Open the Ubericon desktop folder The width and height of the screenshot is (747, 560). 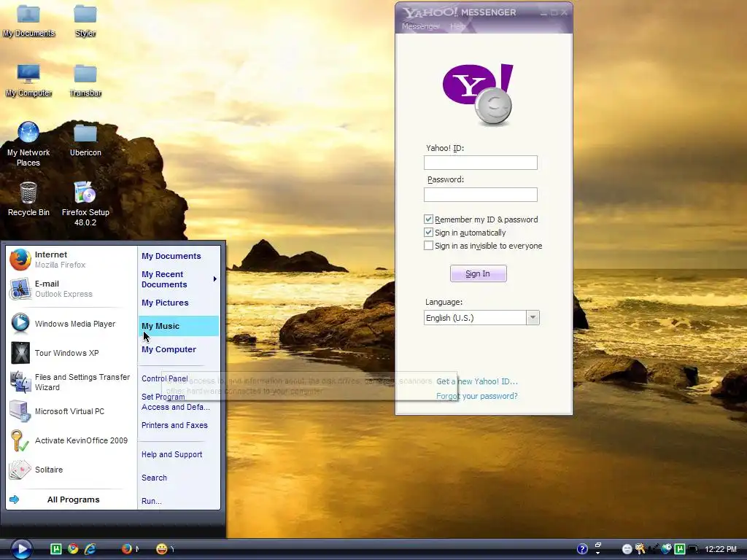(x=85, y=139)
